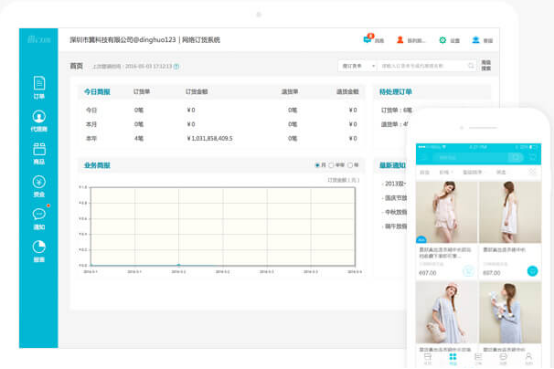554x369 pixels.
Task: Open the 2013 notice link in latest notifications
Action: [395, 183]
